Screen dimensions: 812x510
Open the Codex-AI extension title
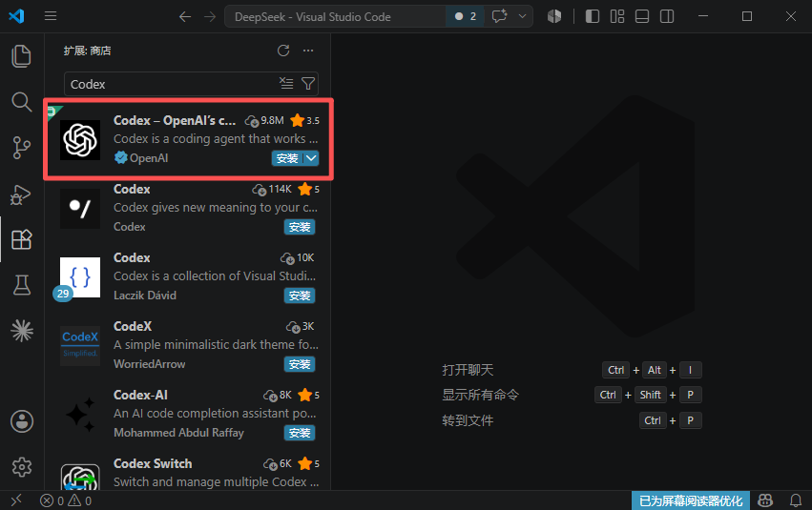pos(140,396)
